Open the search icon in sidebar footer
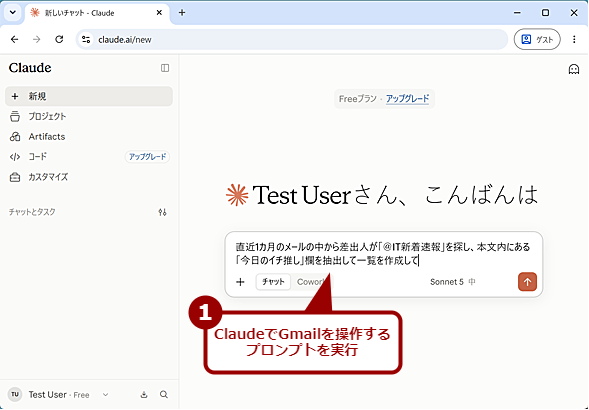The width and height of the screenshot is (589, 410). [x=164, y=395]
